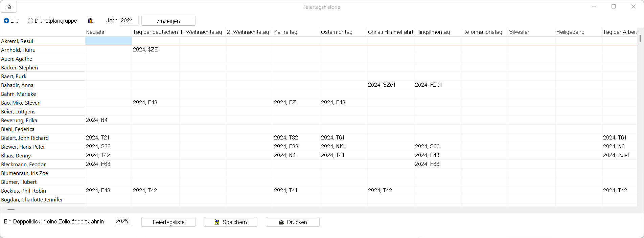The width and height of the screenshot is (644, 238).
Task: Click Bahadir's Pfingstmontag cell '2024, FZe1'
Action: 437,85
